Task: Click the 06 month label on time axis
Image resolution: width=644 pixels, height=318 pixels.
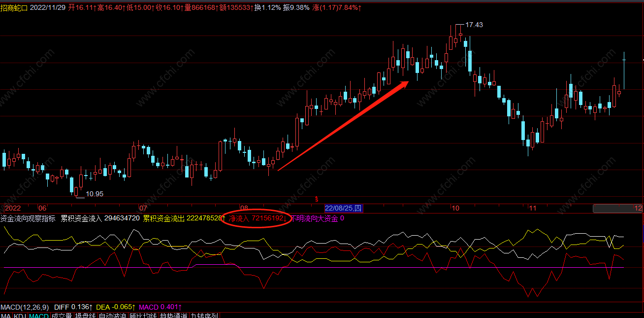Action: [x=42, y=209]
